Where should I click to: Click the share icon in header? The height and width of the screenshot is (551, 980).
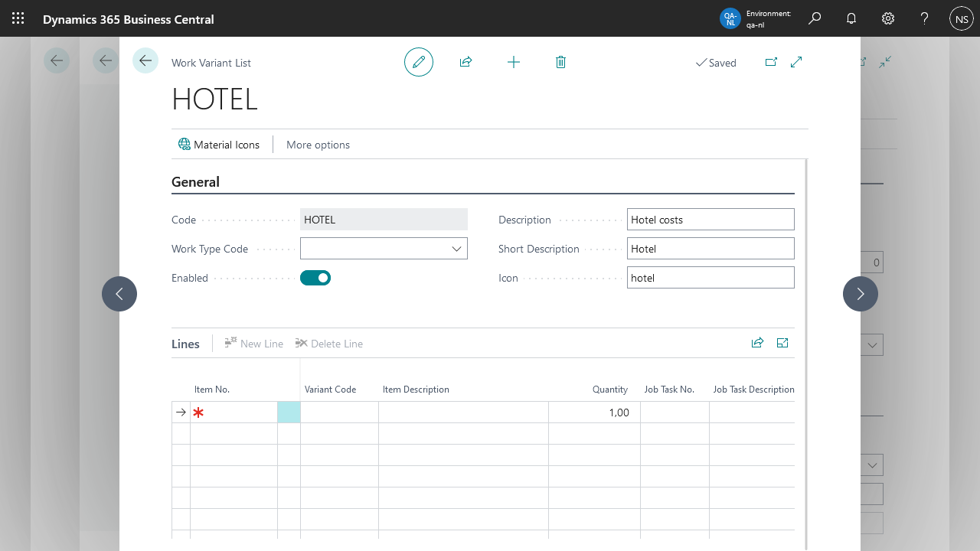[465, 62]
